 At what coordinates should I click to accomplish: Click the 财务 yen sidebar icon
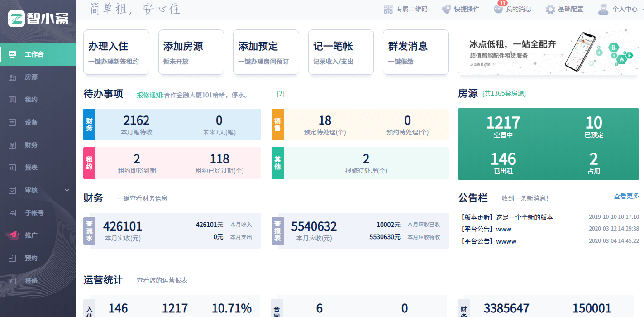(13, 145)
